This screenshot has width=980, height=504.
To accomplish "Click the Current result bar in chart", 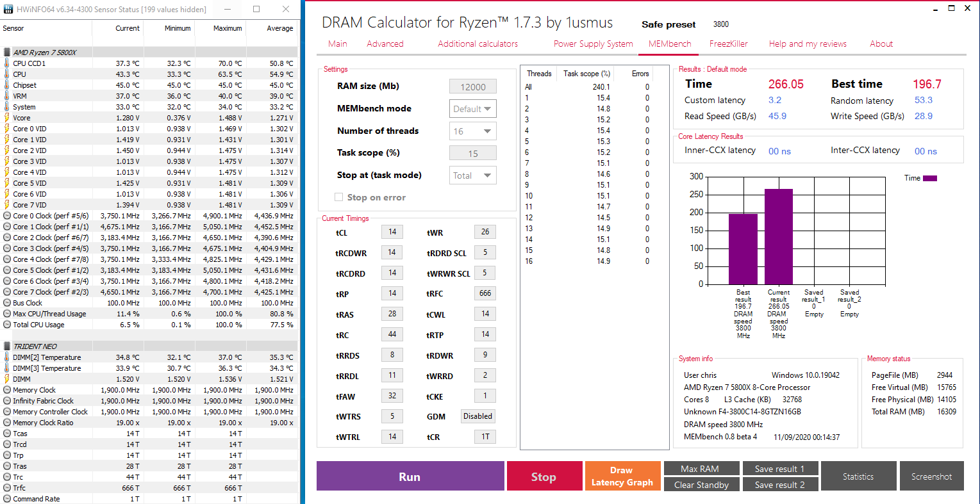I will [x=779, y=236].
